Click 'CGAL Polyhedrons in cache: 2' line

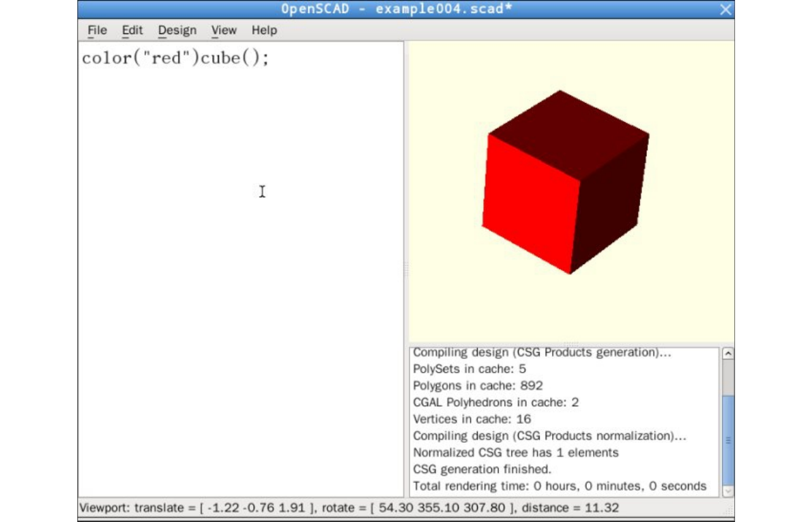point(495,403)
